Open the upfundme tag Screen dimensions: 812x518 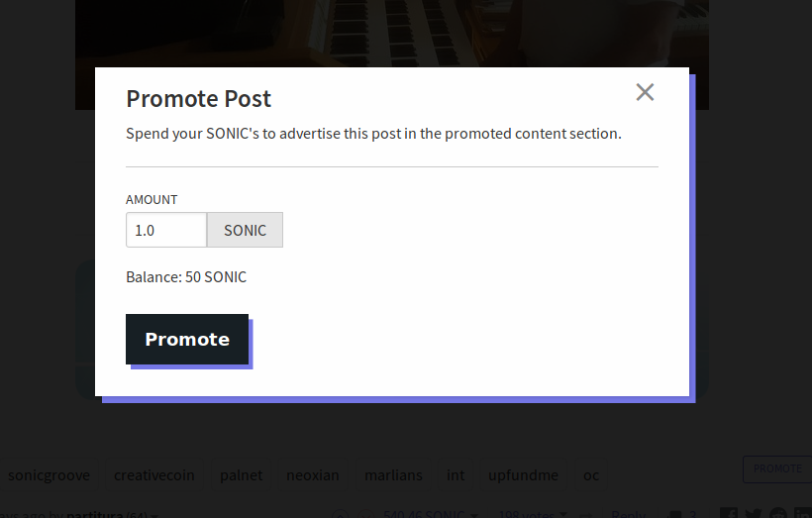pos(524,475)
